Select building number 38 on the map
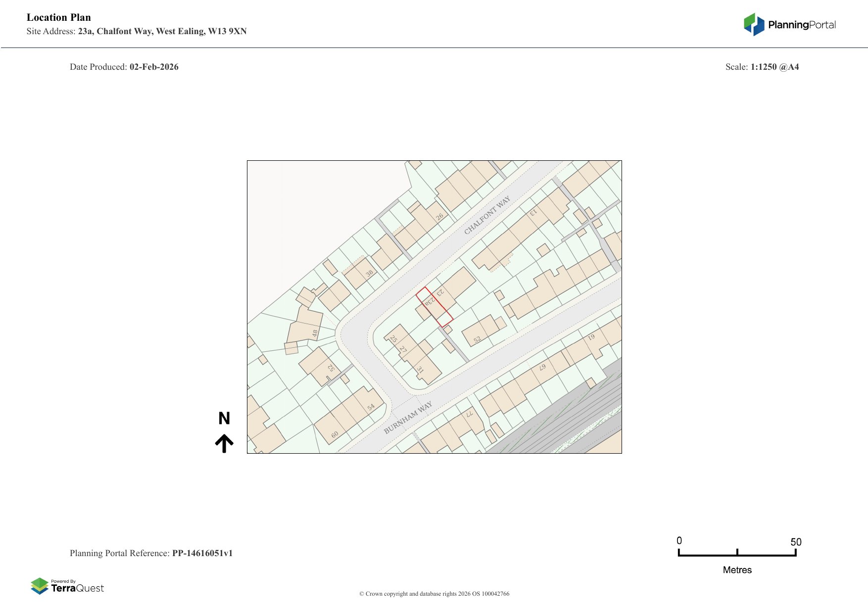Image resolution: width=868 pixels, height=614 pixels. pyautogui.click(x=369, y=273)
